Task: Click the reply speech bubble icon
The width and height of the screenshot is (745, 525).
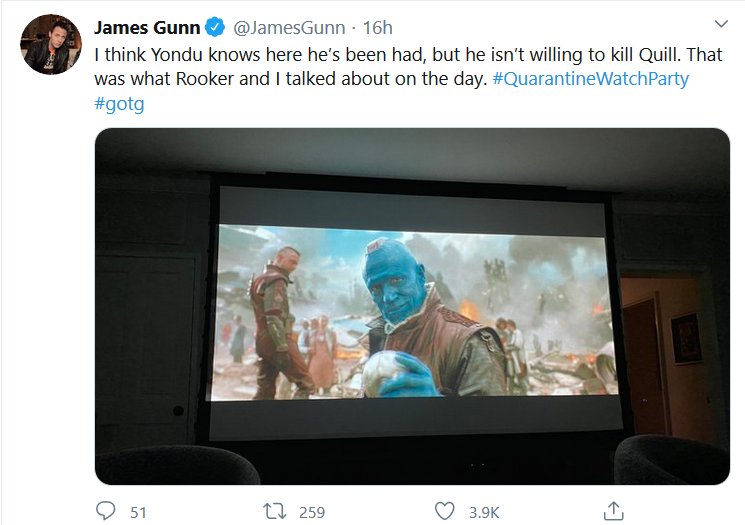Action: click(x=106, y=511)
